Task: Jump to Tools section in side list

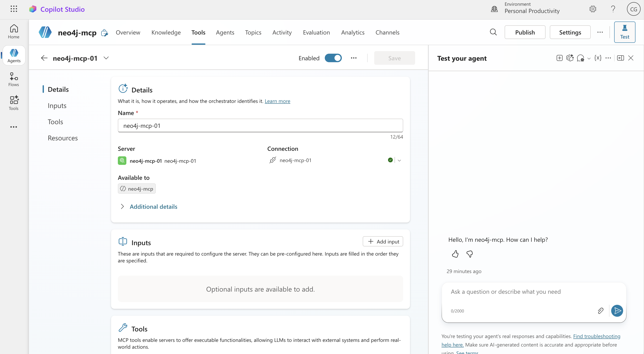Action: pyautogui.click(x=55, y=122)
